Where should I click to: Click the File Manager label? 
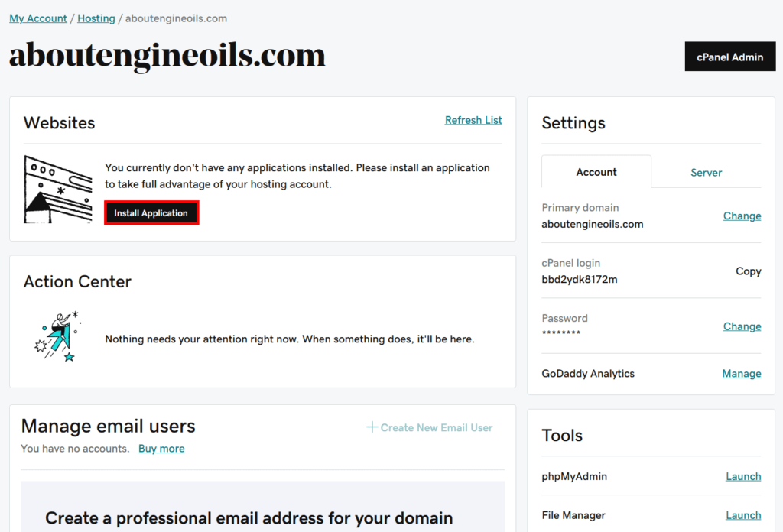573,515
